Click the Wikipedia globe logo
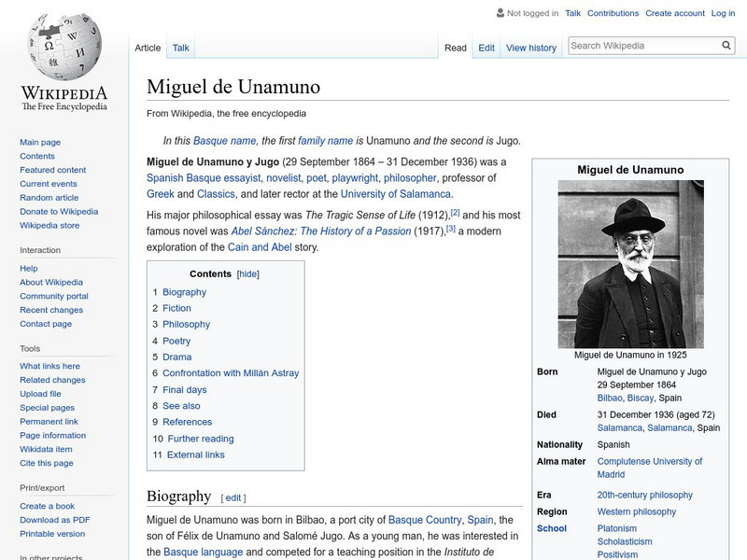The image size is (747, 560). [x=63, y=47]
